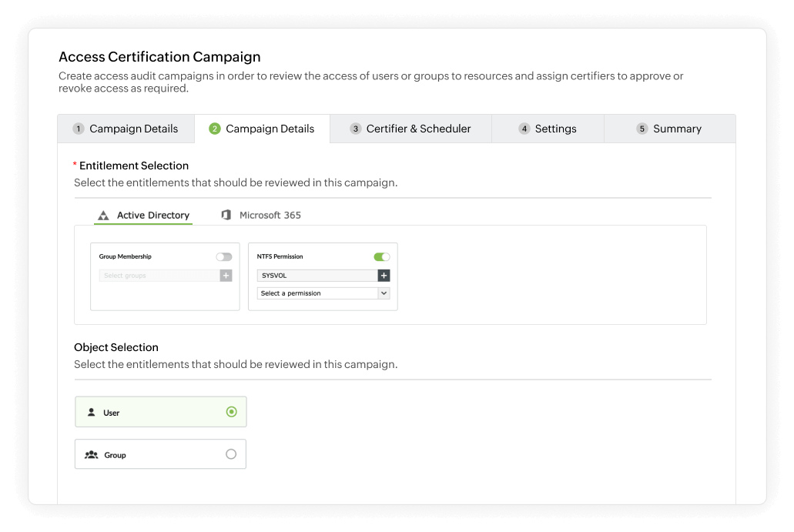Click the selected User radio indicator
This screenshot has width=794, height=532.
[x=231, y=412]
